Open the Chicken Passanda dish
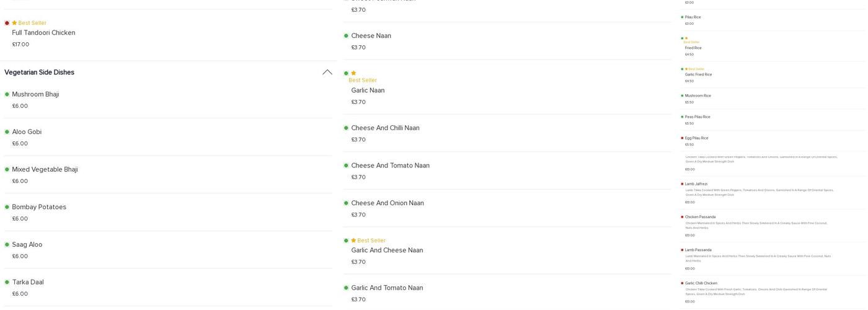The image size is (868, 310). pyautogui.click(x=700, y=218)
